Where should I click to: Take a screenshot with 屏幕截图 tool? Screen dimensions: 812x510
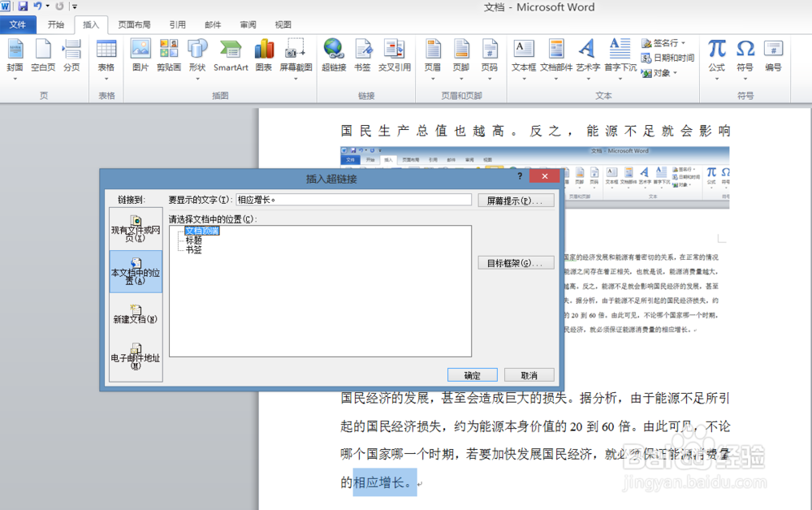click(296, 57)
